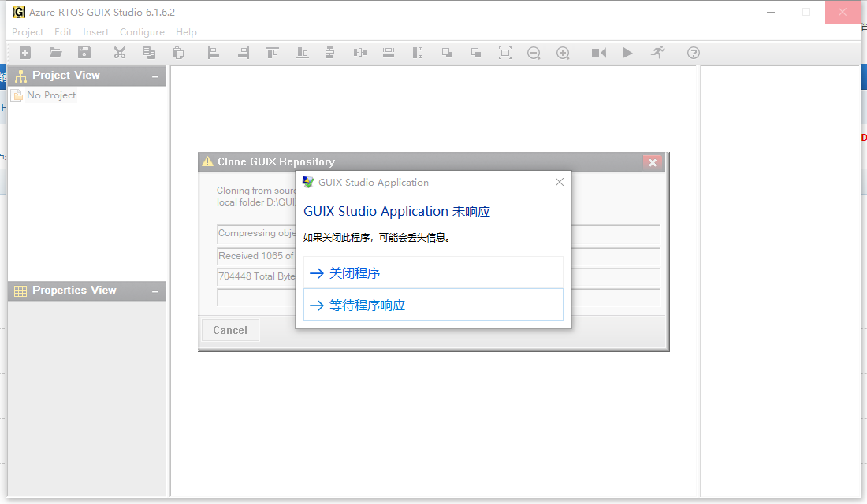
Task: Click the GUIX Studio Application dialog icon
Action: pos(308,182)
